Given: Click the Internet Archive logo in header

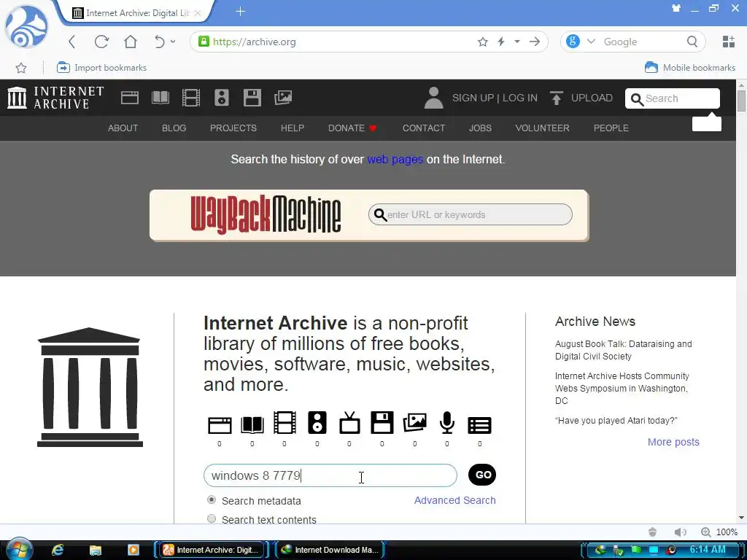Looking at the screenshot, I should pyautogui.click(x=55, y=98).
